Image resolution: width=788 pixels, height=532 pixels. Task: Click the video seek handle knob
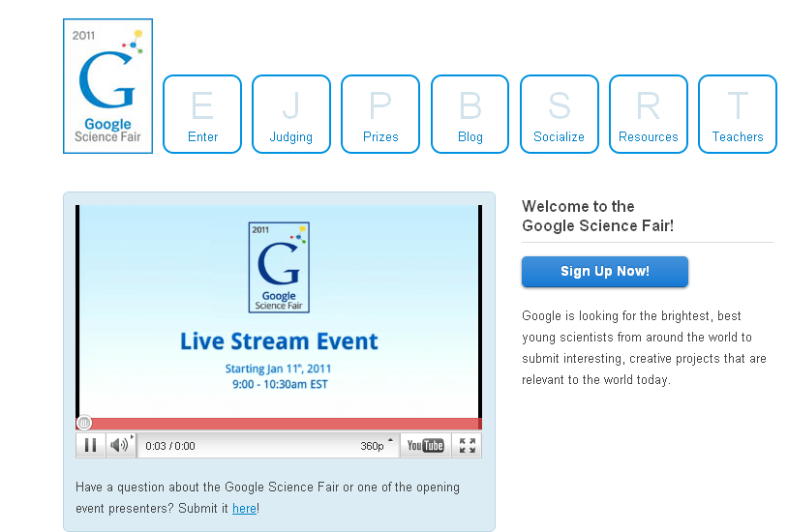pos(84,423)
